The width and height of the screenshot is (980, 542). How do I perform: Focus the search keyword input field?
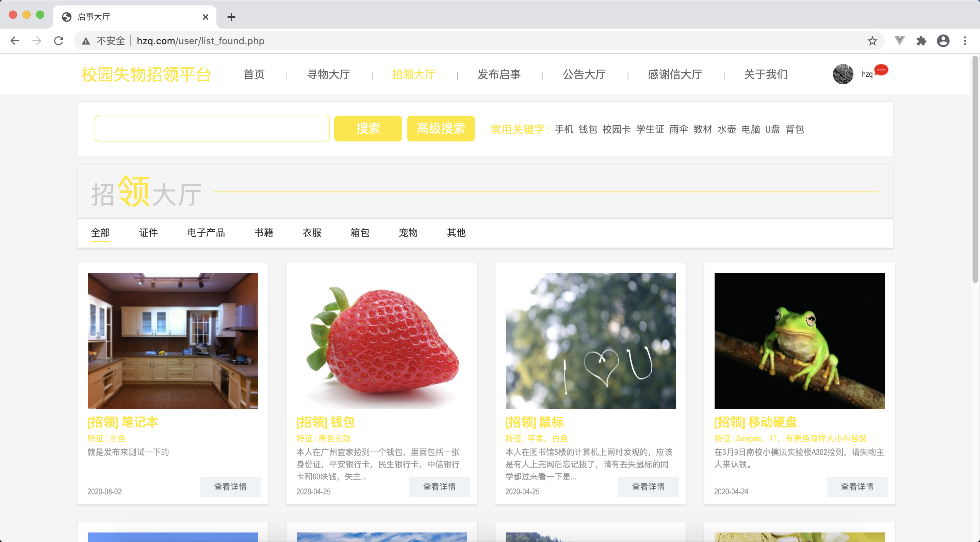click(212, 129)
